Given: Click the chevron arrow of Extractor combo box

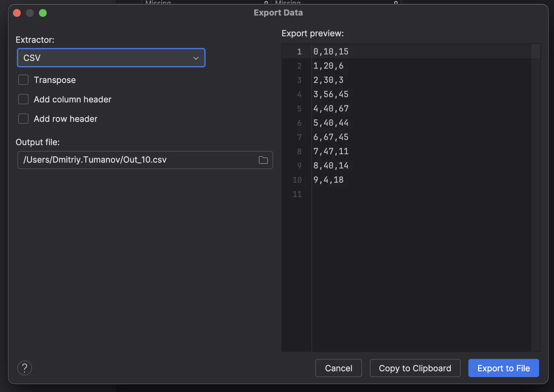Looking at the screenshot, I should pos(196,58).
